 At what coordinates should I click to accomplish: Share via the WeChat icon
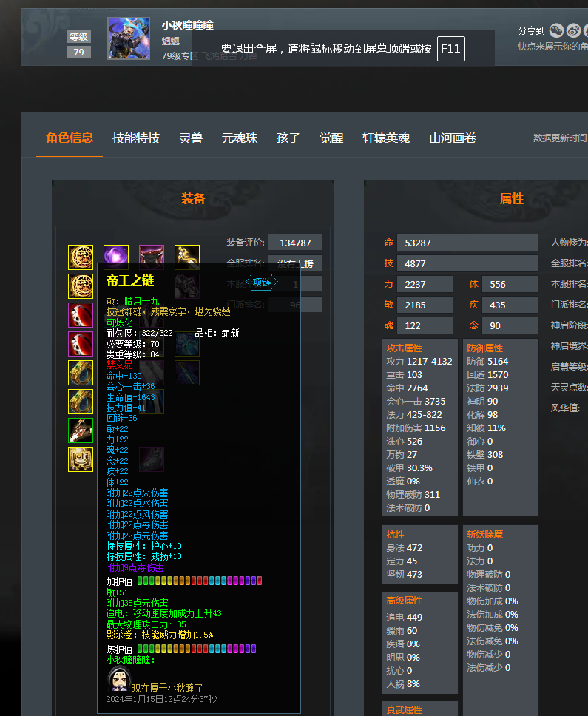(556, 30)
